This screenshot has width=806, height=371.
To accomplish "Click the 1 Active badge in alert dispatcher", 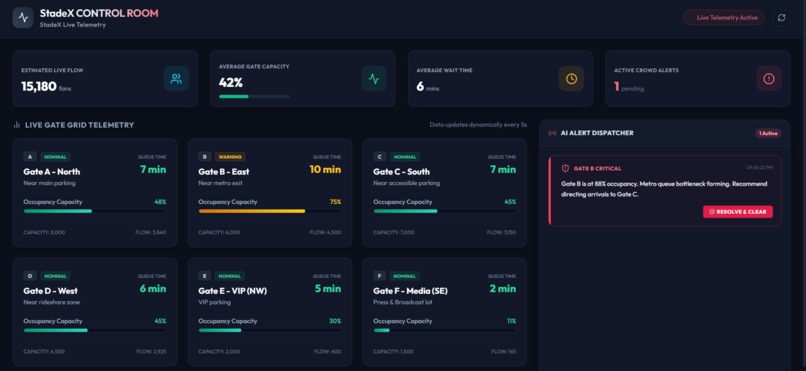I will point(768,133).
